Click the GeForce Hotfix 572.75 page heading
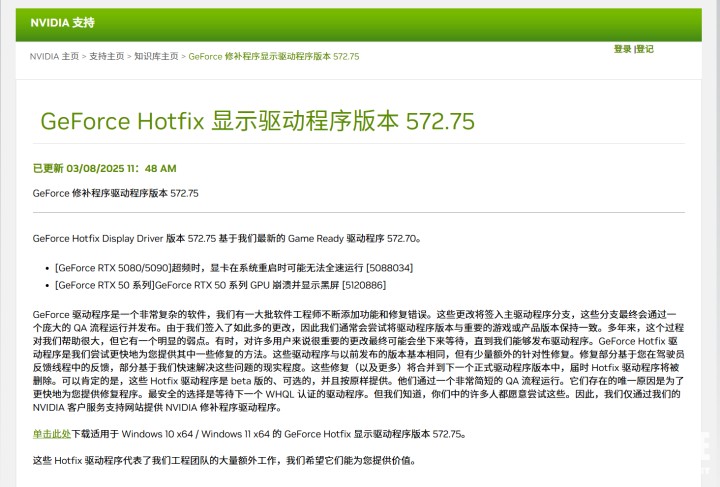Viewport: 720px width, 487px height. pos(257,121)
